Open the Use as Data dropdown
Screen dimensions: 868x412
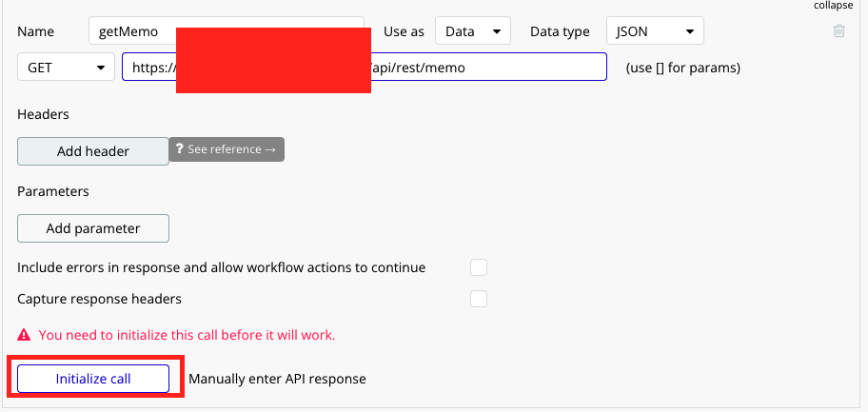pos(472,31)
